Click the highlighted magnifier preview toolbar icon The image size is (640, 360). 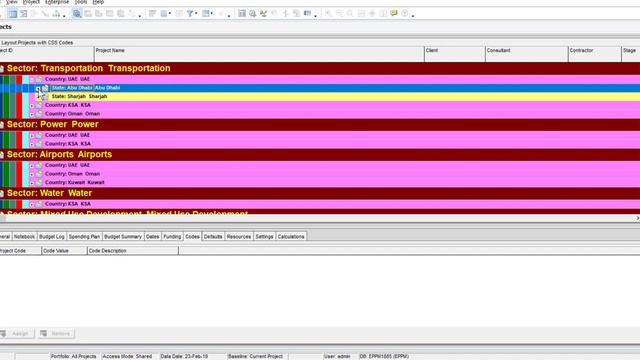pos(77,14)
